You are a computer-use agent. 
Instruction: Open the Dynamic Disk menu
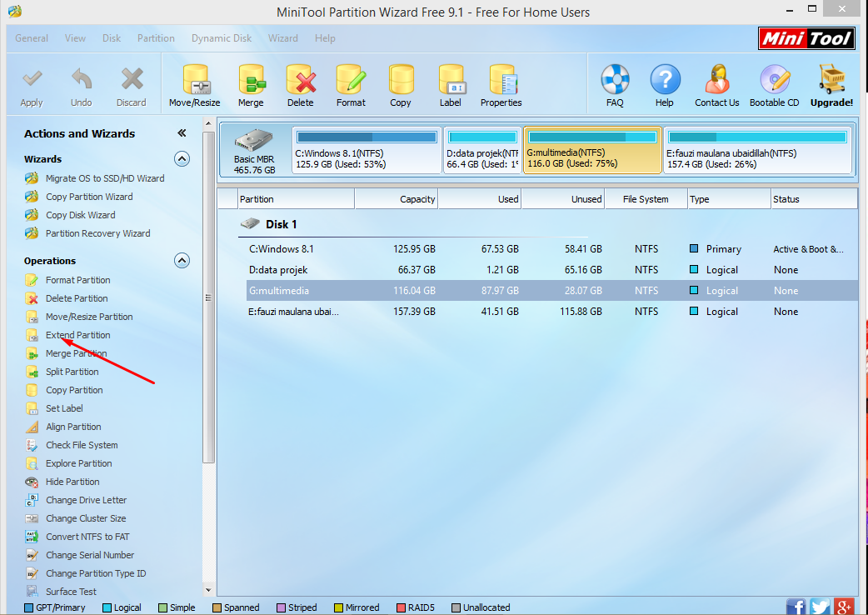pos(222,38)
